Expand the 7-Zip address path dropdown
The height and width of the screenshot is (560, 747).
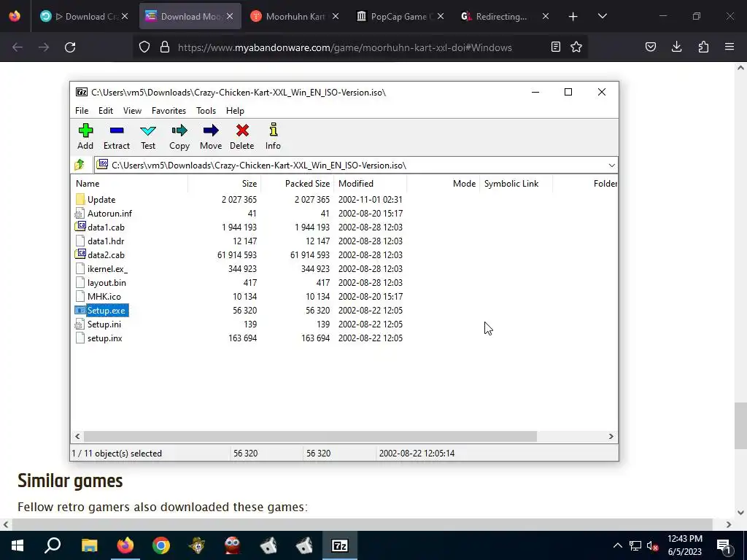[612, 166]
